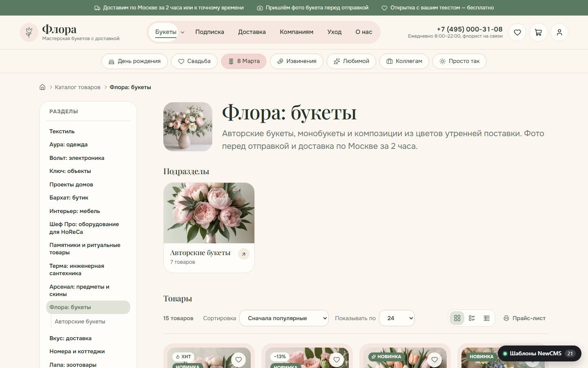This screenshot has height=368, width=588.
Task: Click the Флора leaf logo icon
Action: [29, 32]
